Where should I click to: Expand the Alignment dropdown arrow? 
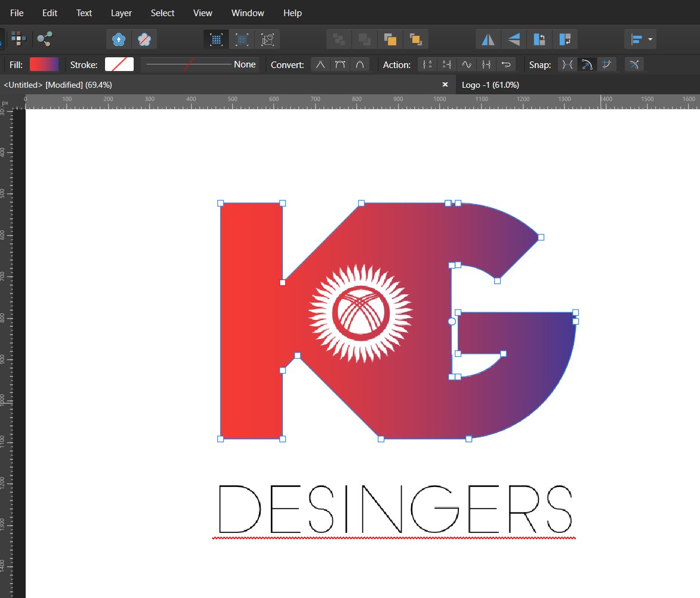click(x=650, y=39)
